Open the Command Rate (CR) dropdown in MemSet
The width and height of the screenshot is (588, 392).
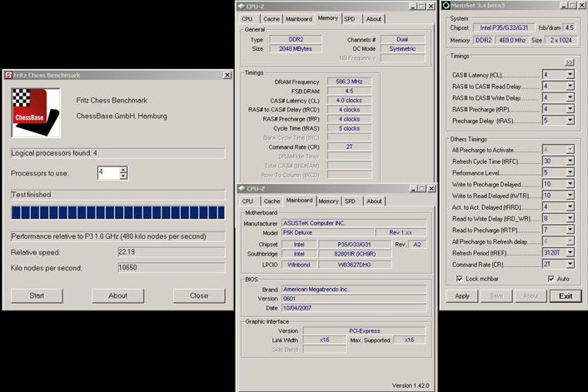pos(570,264)
